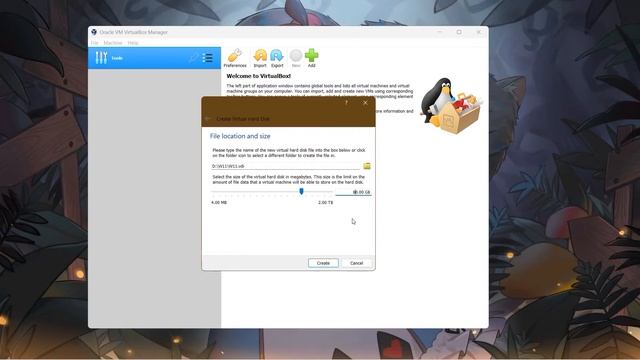This screenshot has height=360, width=640.
Task: Click the VirtualBox logo in title bar
Action: coord(94,32)
